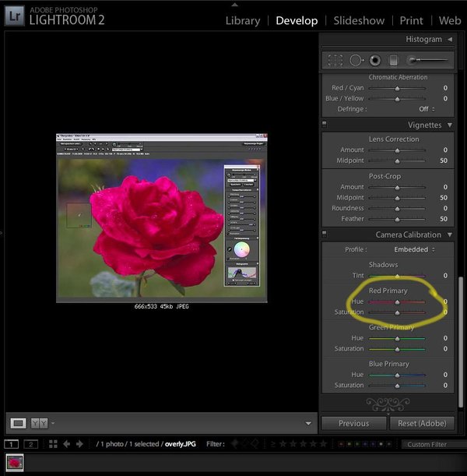The width and height of the screenshot is (467, 476).
Task: Select the Crop Overlay tool
Action: click(x=335, y=60)
